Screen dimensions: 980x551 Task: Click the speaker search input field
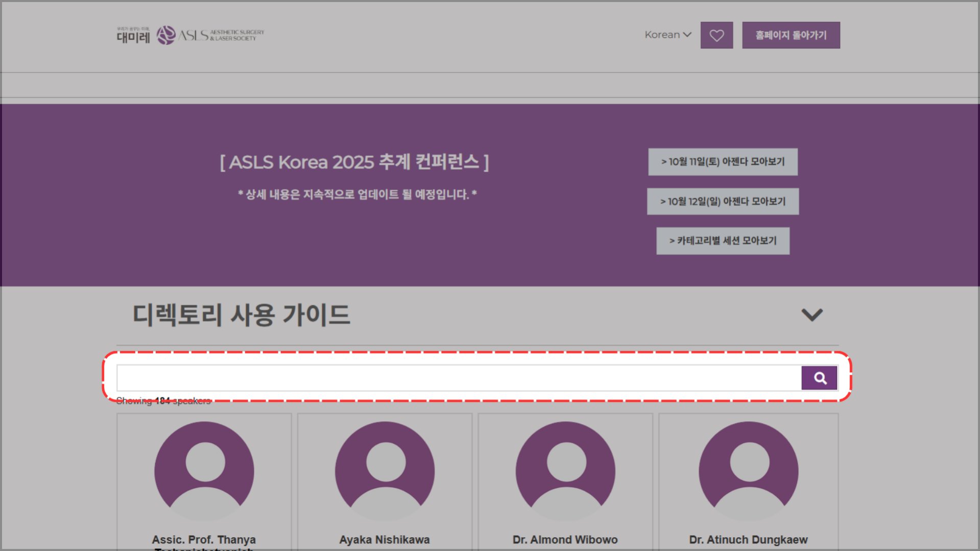pos(459,378)
